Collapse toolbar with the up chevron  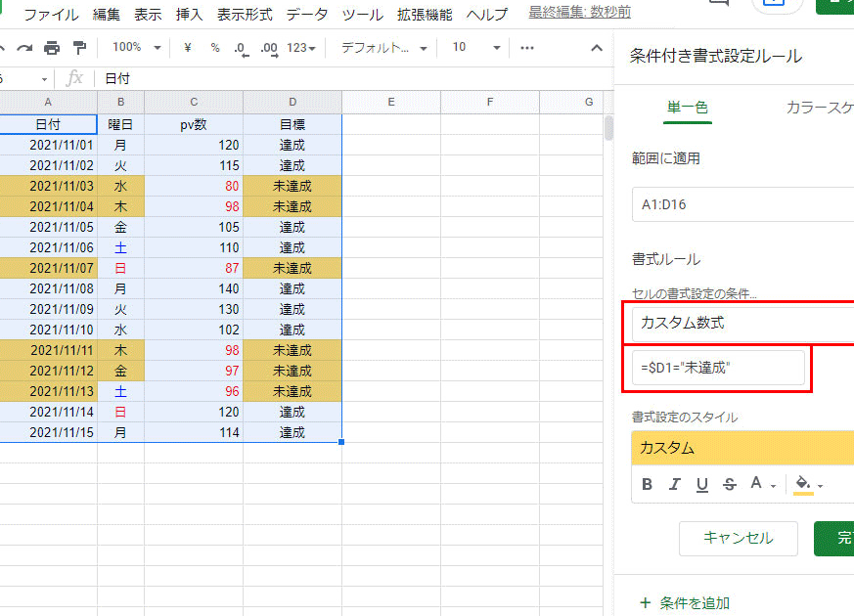[x=597, y=48]
